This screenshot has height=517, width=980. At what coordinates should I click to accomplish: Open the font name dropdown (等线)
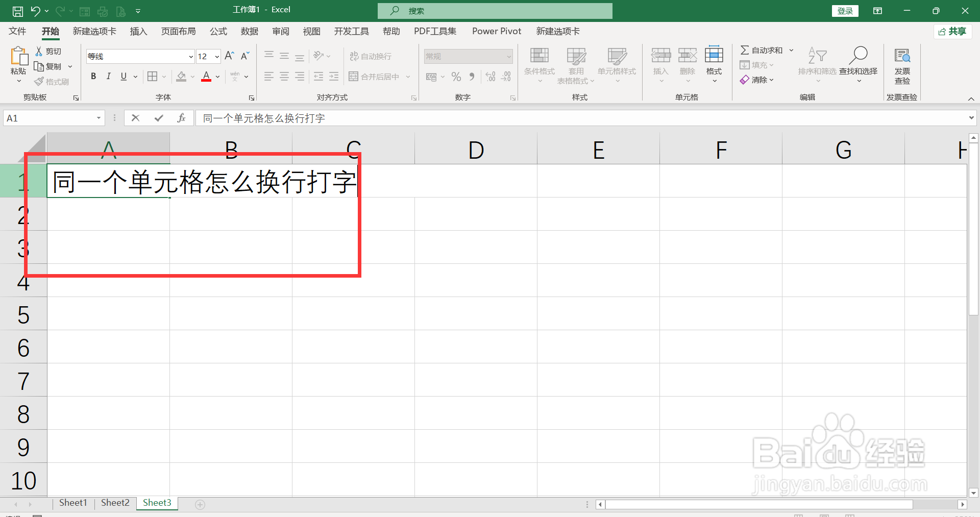coord(191,57)
